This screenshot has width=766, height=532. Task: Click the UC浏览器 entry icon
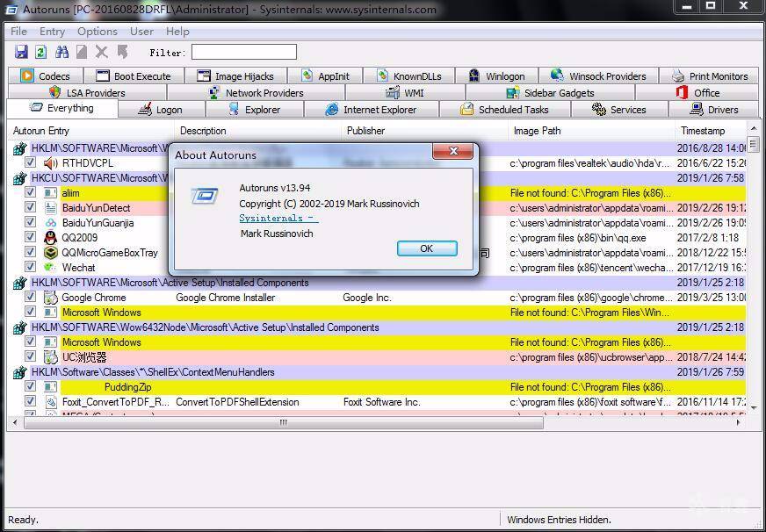click(50, 356)
